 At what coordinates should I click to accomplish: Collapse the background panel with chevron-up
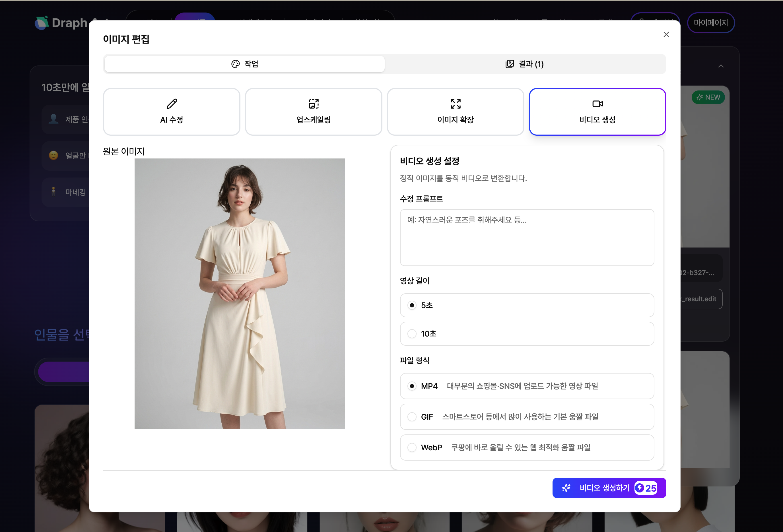pos(721,66)
